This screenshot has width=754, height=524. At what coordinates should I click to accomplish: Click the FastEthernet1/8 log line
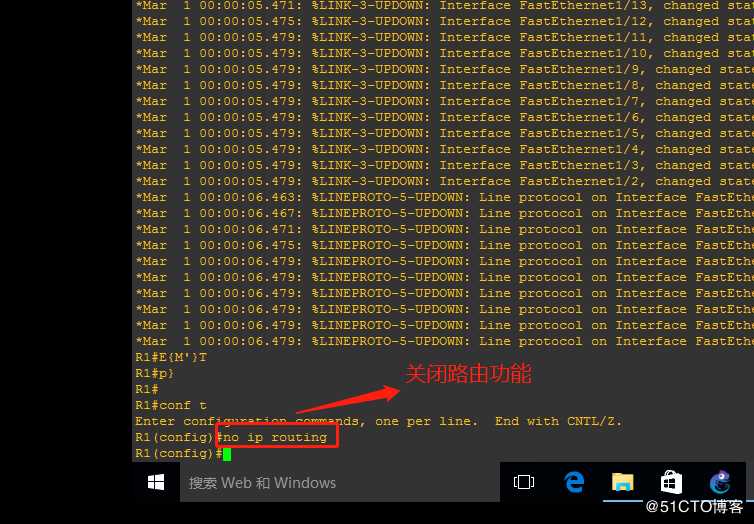tap(444, 86)
